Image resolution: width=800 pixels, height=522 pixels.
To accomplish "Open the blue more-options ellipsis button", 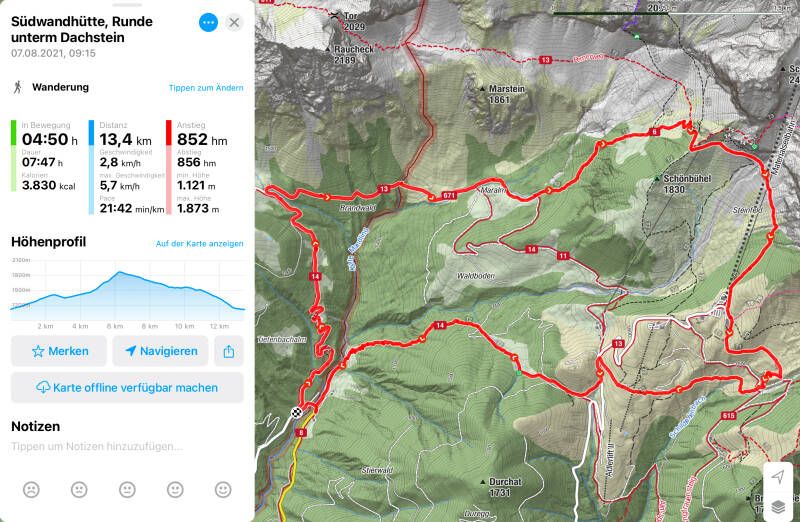I will [x=208, y=22].
